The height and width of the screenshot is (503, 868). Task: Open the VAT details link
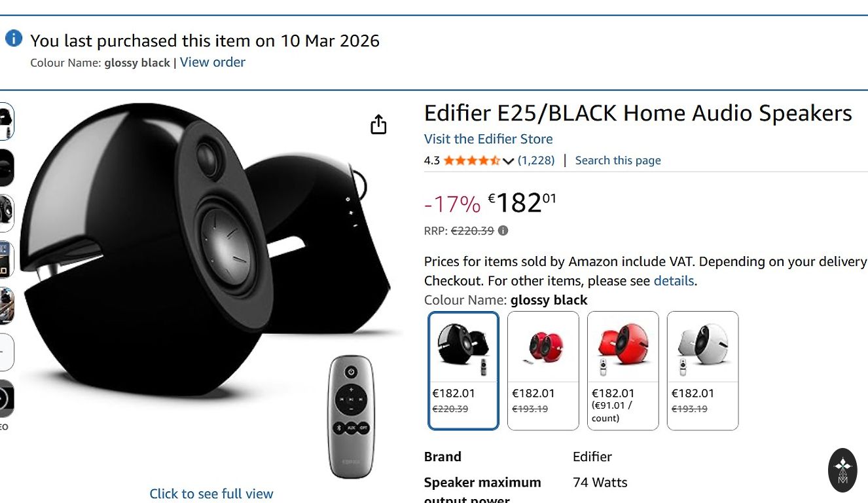pyautogui.click(x=674, y=281)
